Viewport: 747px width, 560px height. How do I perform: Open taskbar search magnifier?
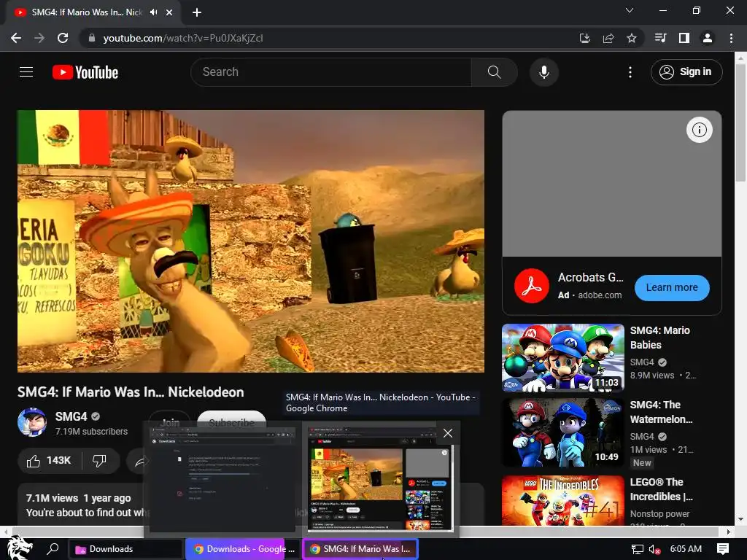(x=53, y=548)
